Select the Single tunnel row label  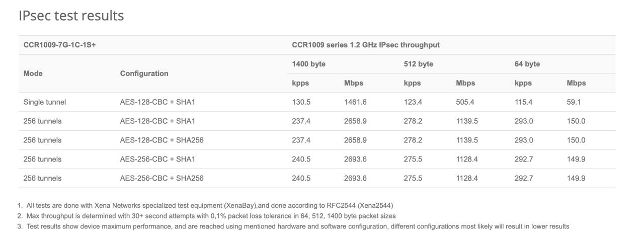(x=44, y=102)
